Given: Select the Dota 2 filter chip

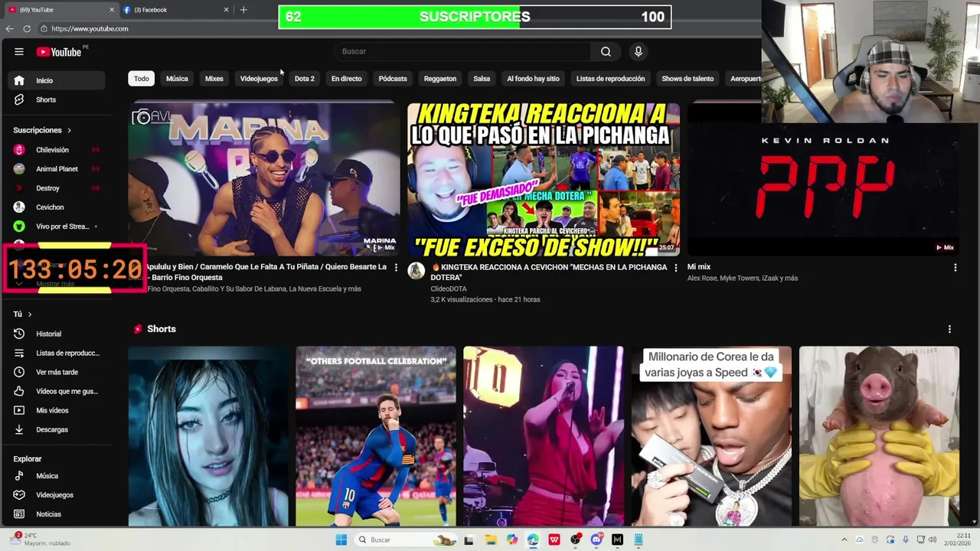Looking at the screenshot, I should [305, 79].
